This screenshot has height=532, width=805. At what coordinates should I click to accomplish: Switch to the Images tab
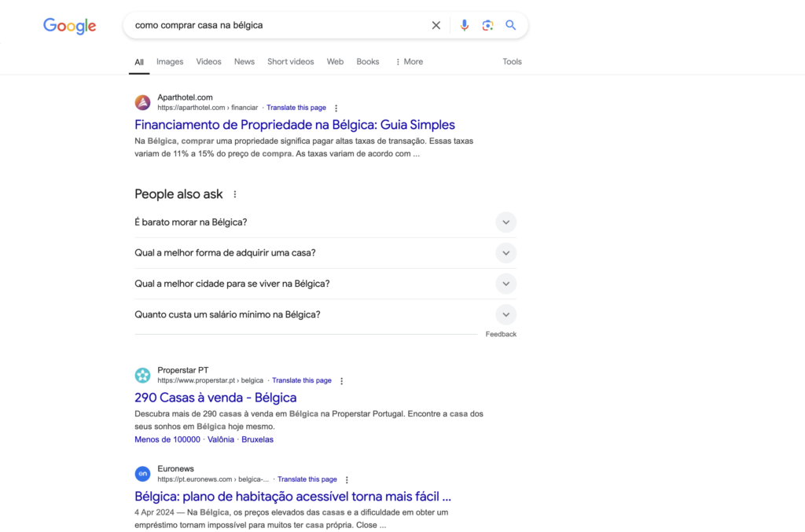pyautogui.click(x=170, y=61)
